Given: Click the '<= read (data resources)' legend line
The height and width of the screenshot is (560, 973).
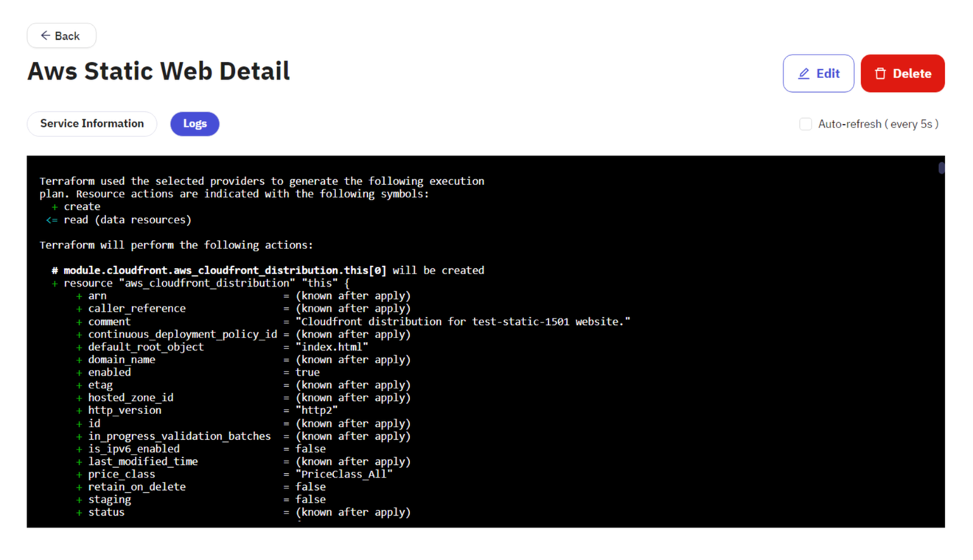Looking at the screenshot, I should (118, 220).
